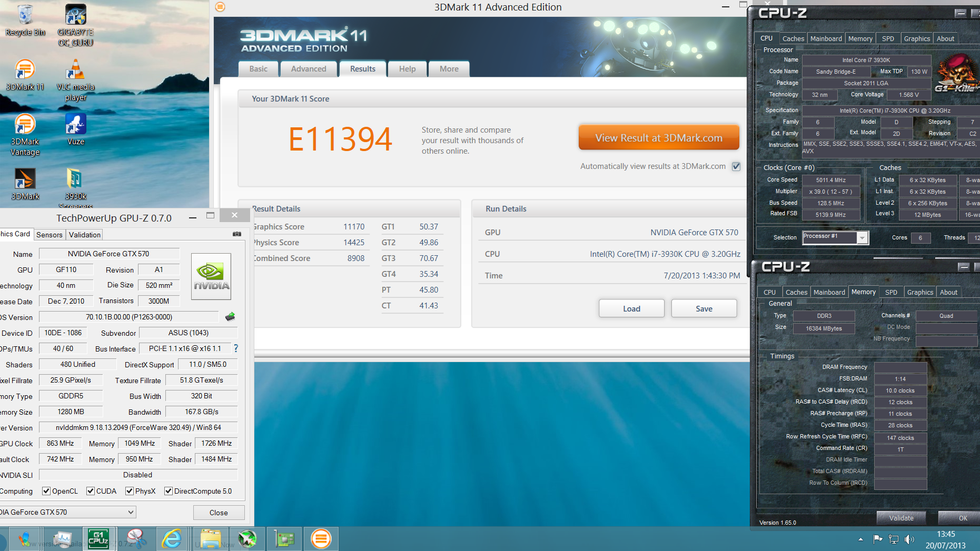
Task: Open Memory tab in upper CPU-Z
Action: pyautogui.click(x=860, y=38)
